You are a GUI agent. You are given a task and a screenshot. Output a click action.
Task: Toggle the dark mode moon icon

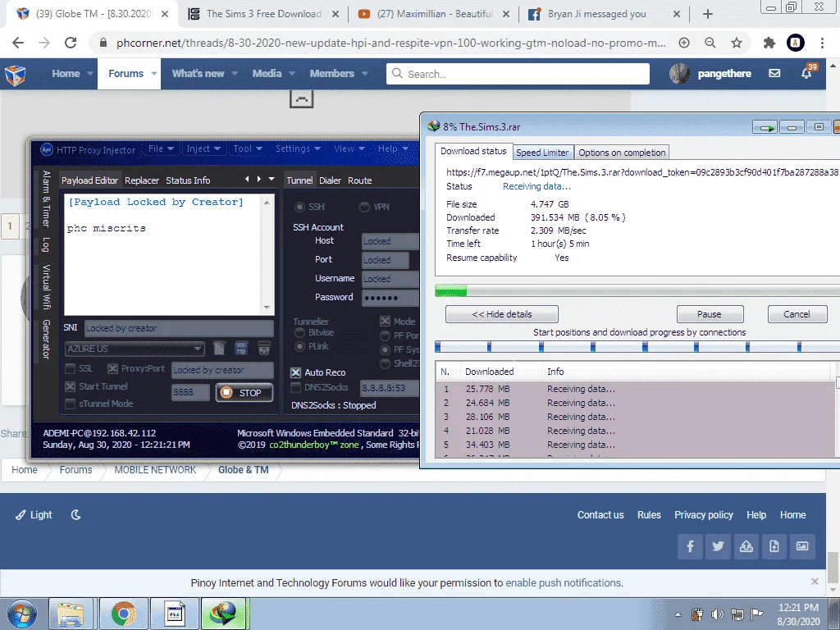coord(76,515)
